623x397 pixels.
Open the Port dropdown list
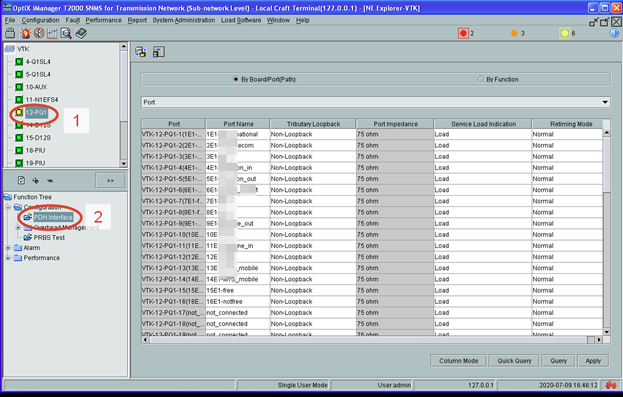tap(605, 102)
